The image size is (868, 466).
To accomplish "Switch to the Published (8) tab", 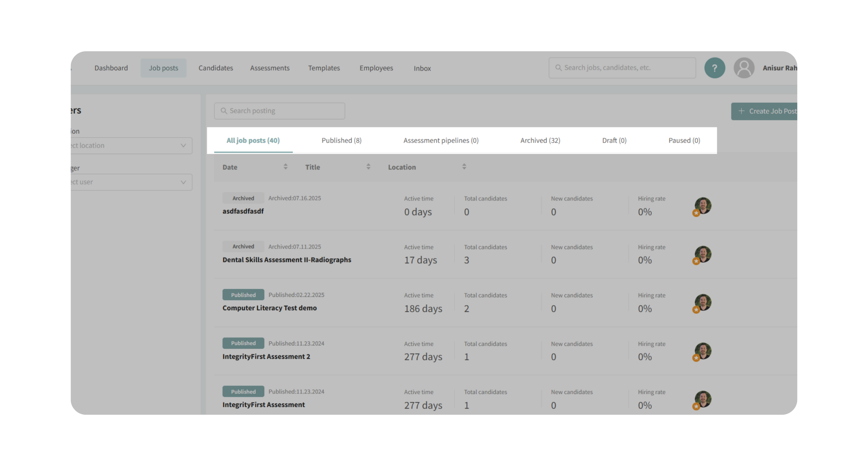I will [x=341, y=140].
